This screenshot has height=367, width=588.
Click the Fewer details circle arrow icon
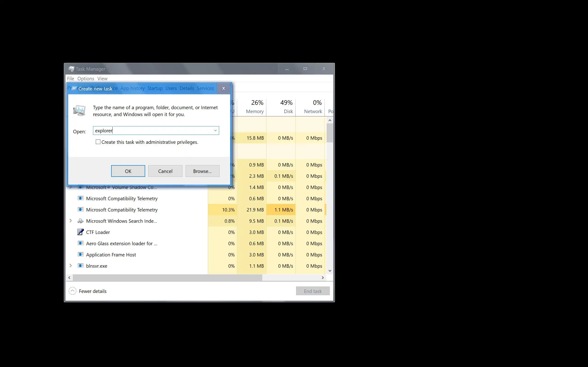click(72, 291)
